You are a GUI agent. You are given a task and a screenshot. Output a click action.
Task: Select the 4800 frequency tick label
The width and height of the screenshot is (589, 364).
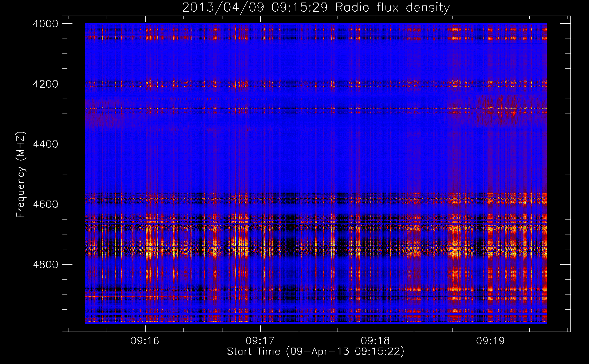pos(46,265)
